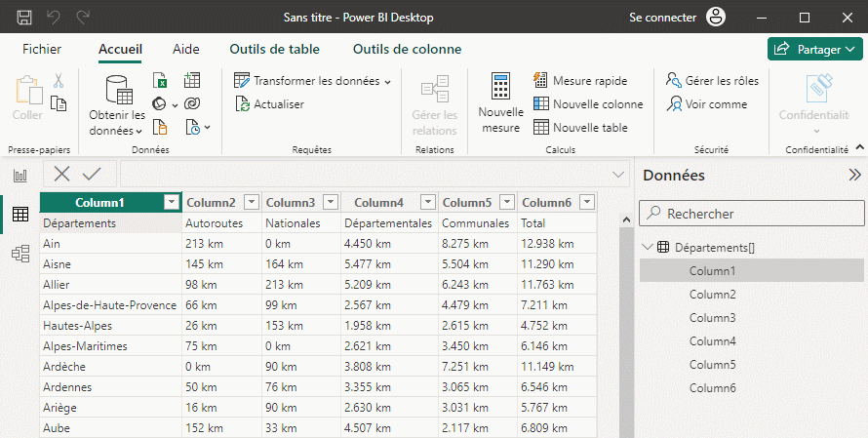
Task: Click Se connecter to sign in
Action: pos(663,18)
